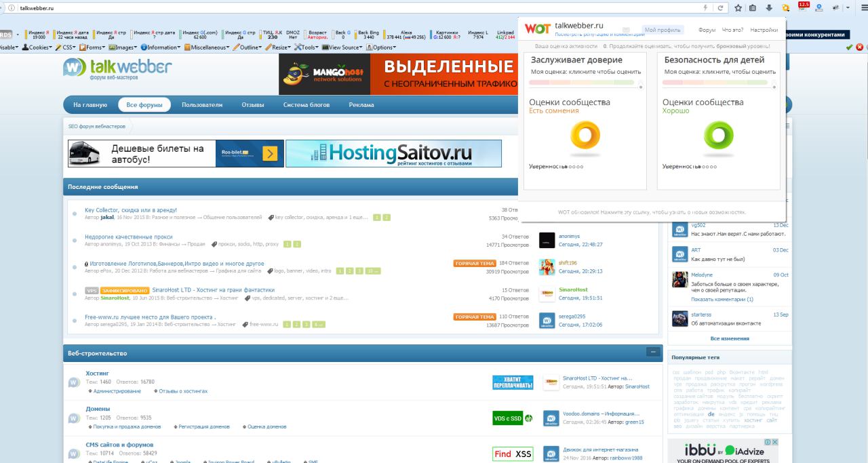
Task: Open the downloads arrow icon
Action: 769,7
